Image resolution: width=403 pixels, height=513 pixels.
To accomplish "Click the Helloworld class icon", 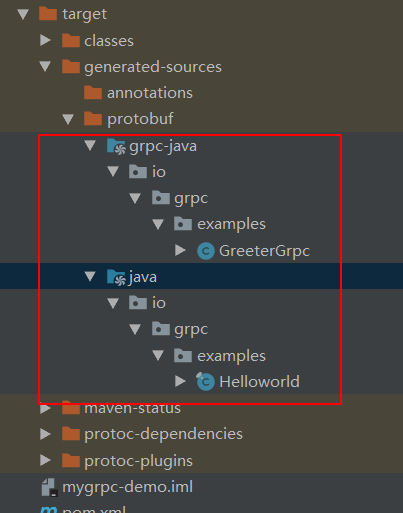I will 205,381.
